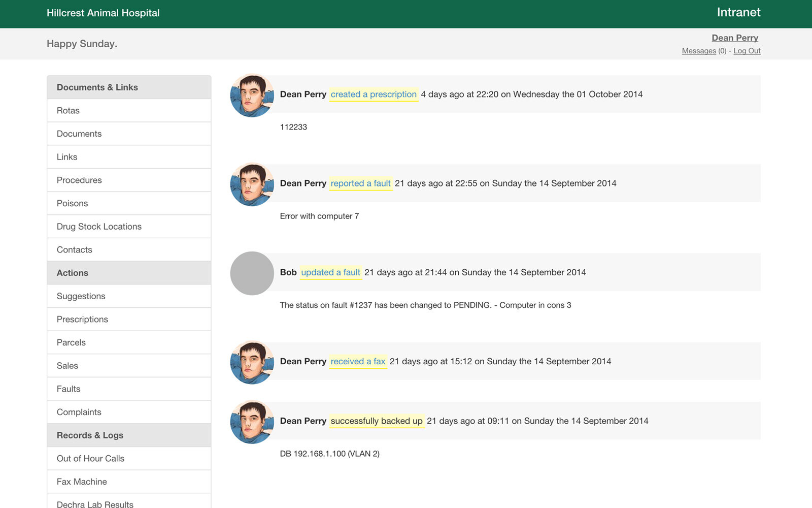Screen dimensions: 812x508
Task: Select Poisons in the sidebar
Action: [x=129, y=203]
